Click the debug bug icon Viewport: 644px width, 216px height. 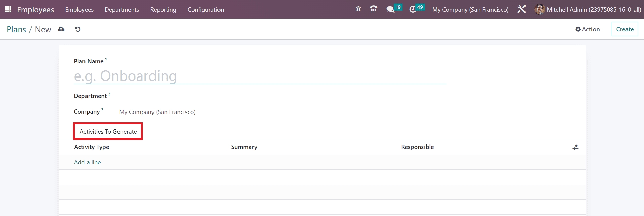[x=358, y=9]
